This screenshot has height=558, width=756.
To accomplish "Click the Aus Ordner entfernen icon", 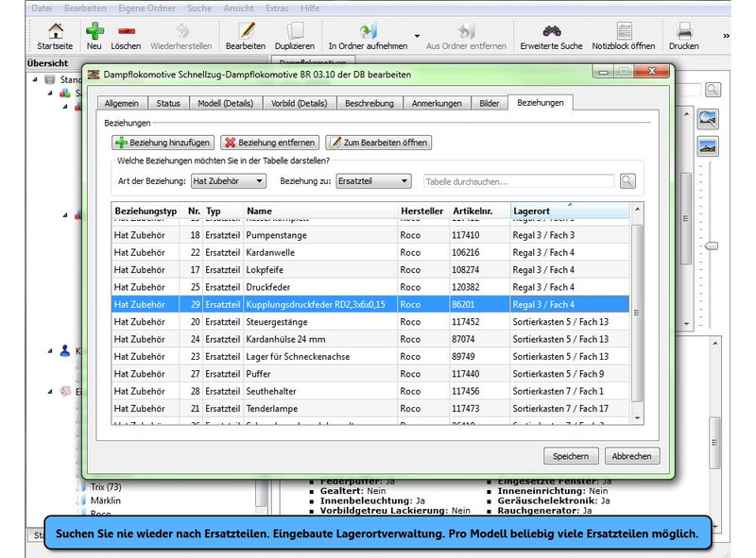I will [466, 31].
